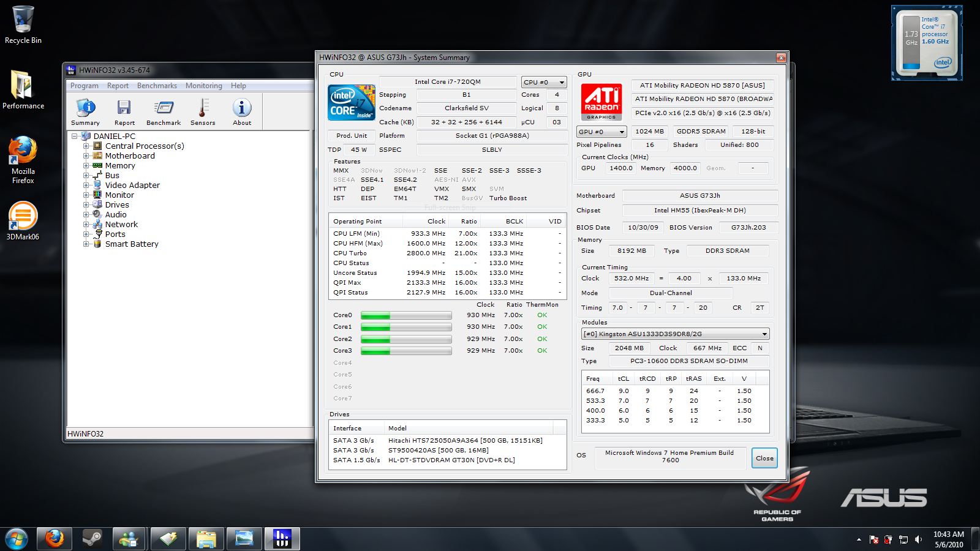Viewport: 980px width, 551px height.
Task: Collapse the DANIEL-PC root node
Action: (75, 137)
